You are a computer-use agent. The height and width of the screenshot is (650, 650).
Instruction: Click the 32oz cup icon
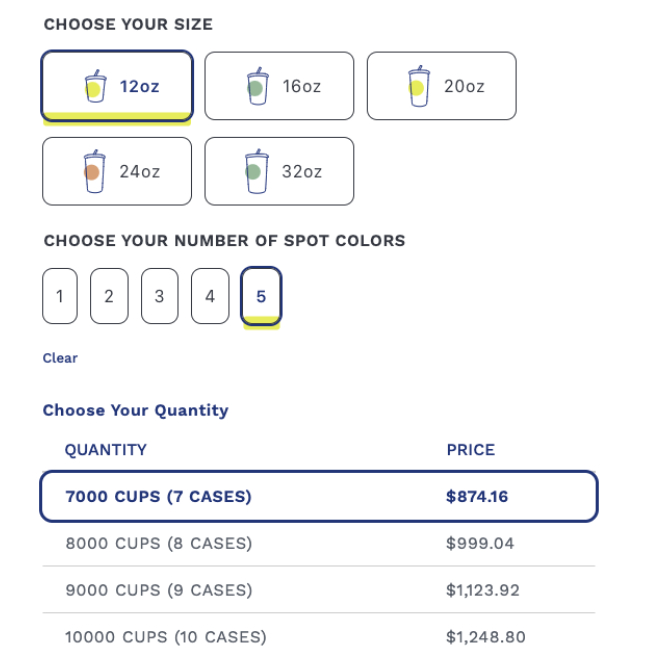tap(257, 171)
